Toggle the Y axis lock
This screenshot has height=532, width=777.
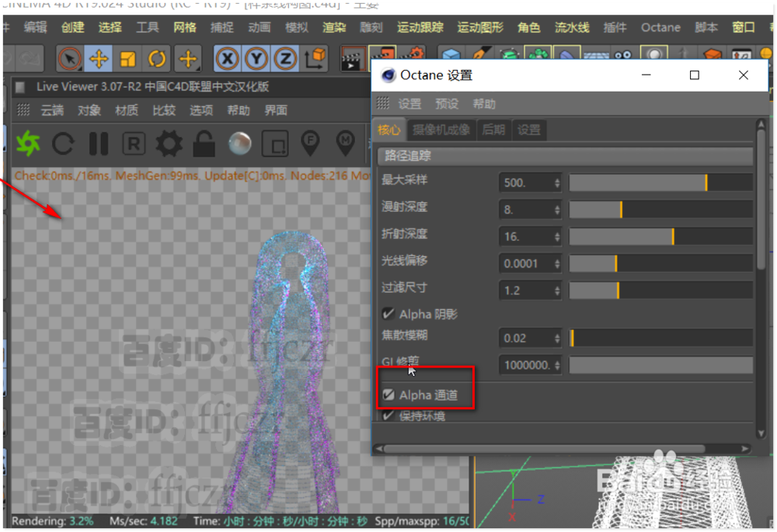256,59
